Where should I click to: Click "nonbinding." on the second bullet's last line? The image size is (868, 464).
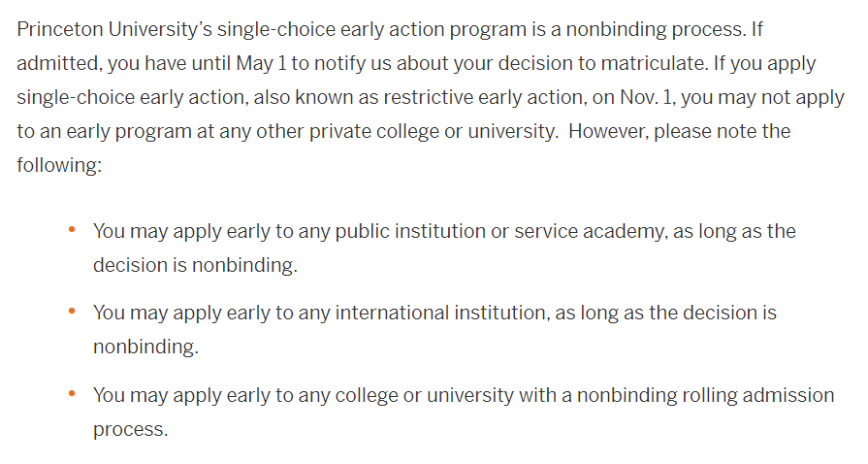click(x=145, y=347)
